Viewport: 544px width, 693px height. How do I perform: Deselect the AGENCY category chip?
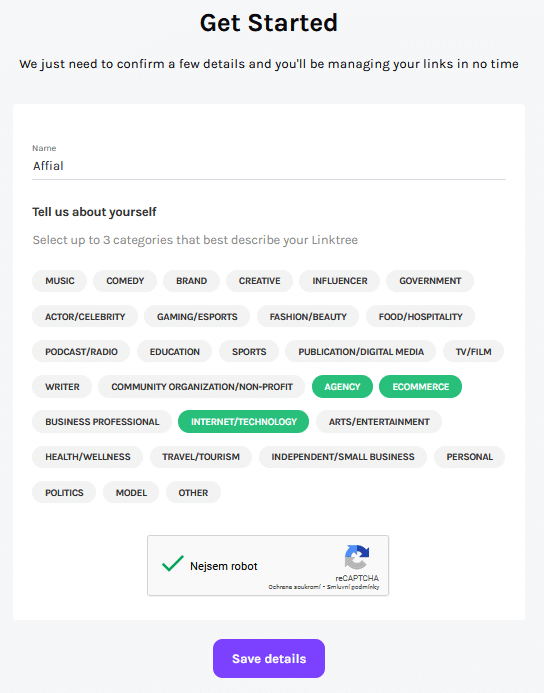(342, 387)
